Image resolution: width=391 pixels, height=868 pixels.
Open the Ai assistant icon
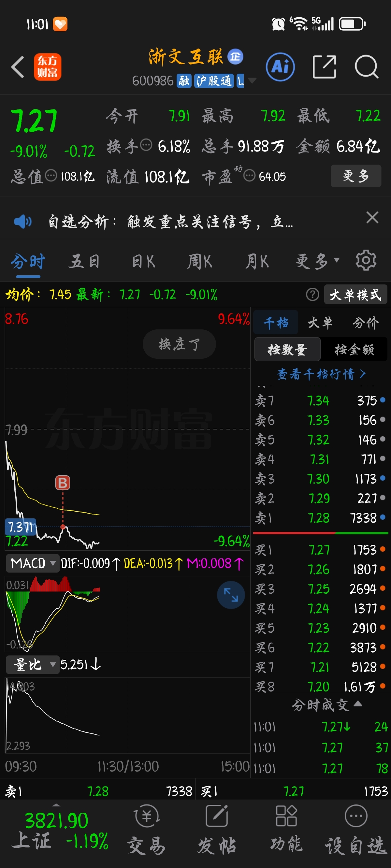tap(280, 67)
